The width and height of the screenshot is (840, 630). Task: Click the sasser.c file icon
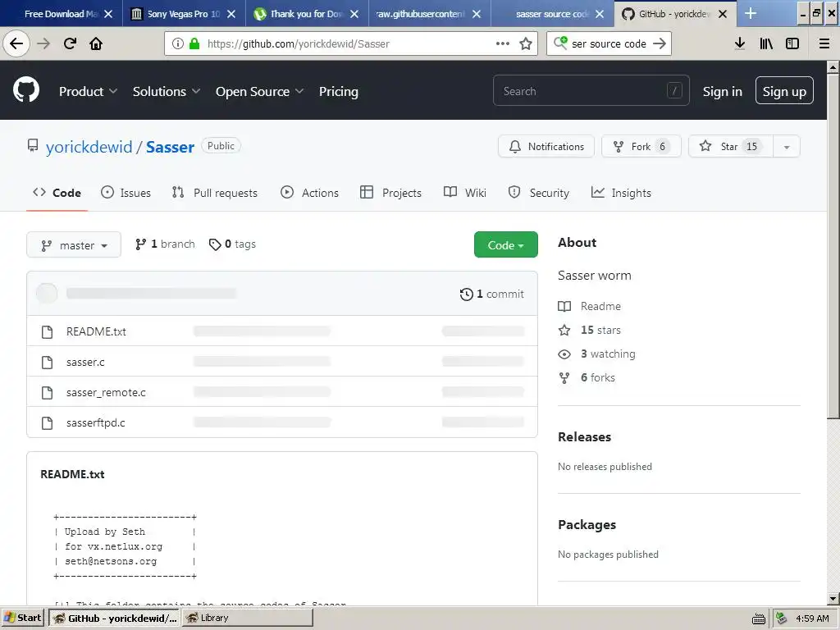coord(47,362)
